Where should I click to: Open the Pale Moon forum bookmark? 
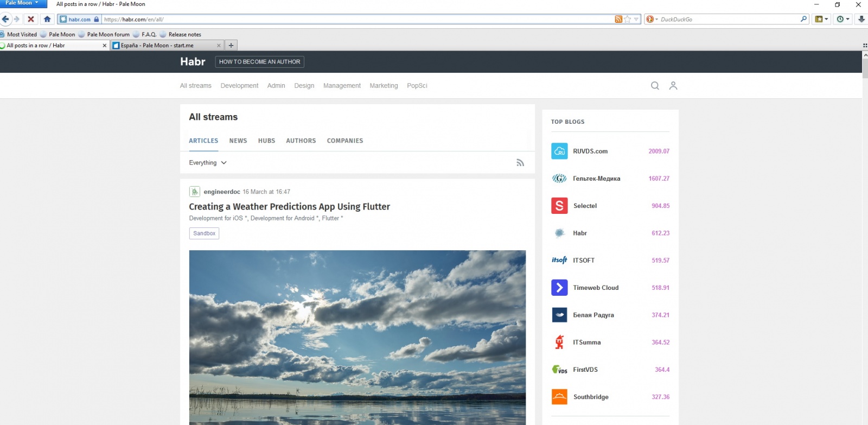click(104, 34)
